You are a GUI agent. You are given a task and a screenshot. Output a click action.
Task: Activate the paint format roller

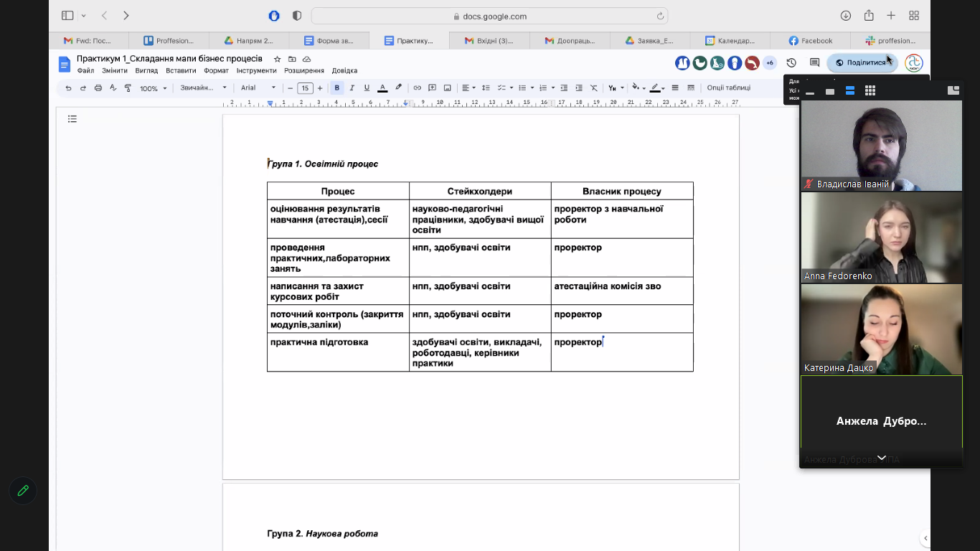pyautogui.click(x=128, y=88)
